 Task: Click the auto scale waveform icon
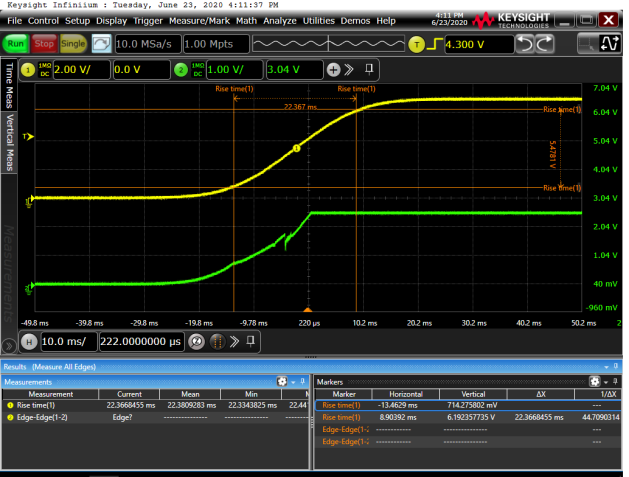(x=101, y=44)
